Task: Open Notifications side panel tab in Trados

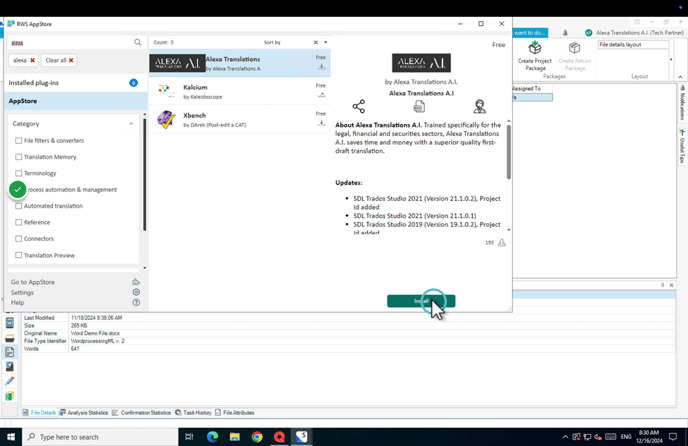Action: pyautogui.click(x=682, y=104)
